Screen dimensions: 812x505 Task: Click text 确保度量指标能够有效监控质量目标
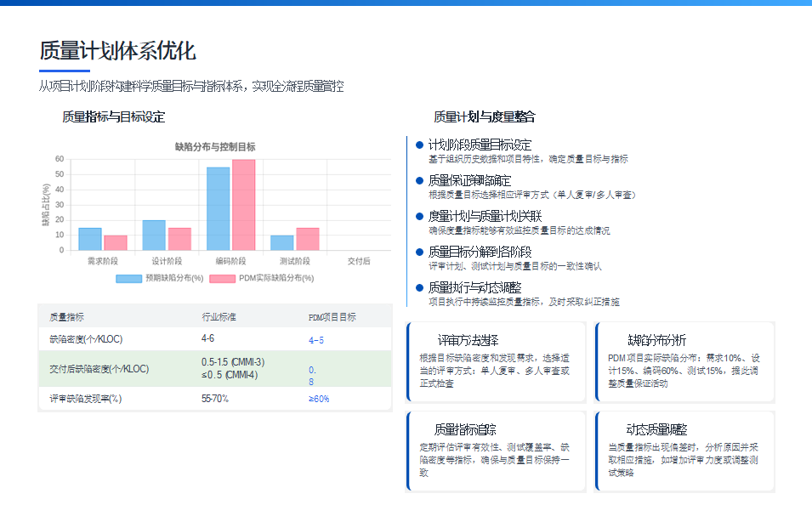pos(497,230)
